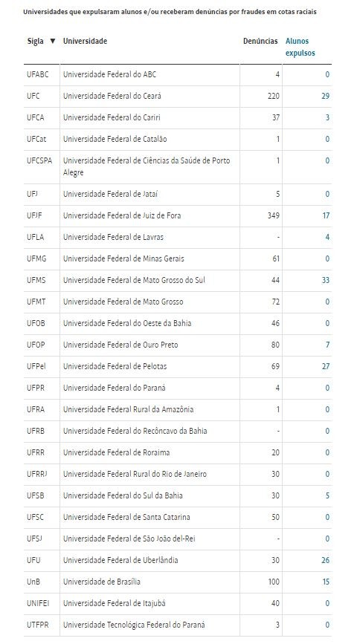357x644 pixels.
Task: Click Universidade Federal de Uberlândia row
Action: tap(178, 560)
